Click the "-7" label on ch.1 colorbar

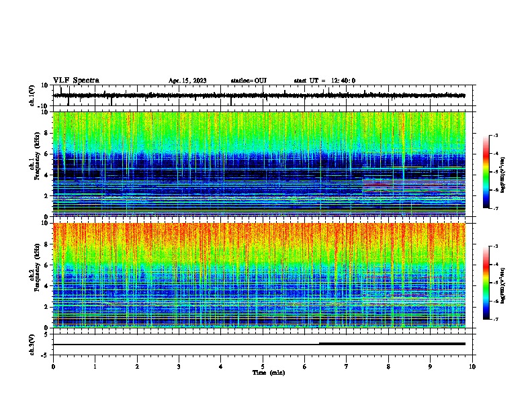(x=495, y=208)
